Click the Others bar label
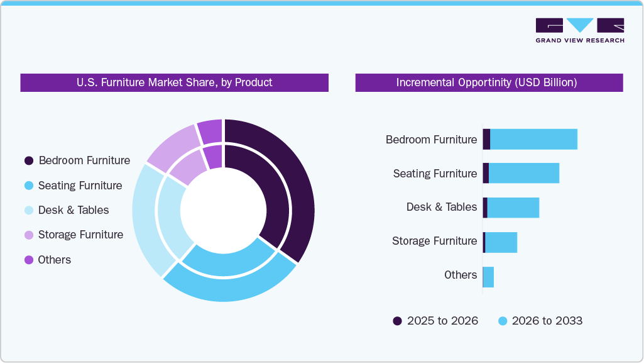The width and height of the screenshot is (644, 363). (x=461, y=275)
